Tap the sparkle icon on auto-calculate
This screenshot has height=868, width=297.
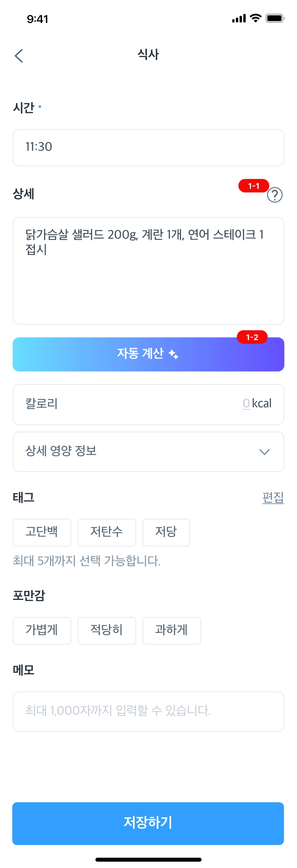coord(173,354)
